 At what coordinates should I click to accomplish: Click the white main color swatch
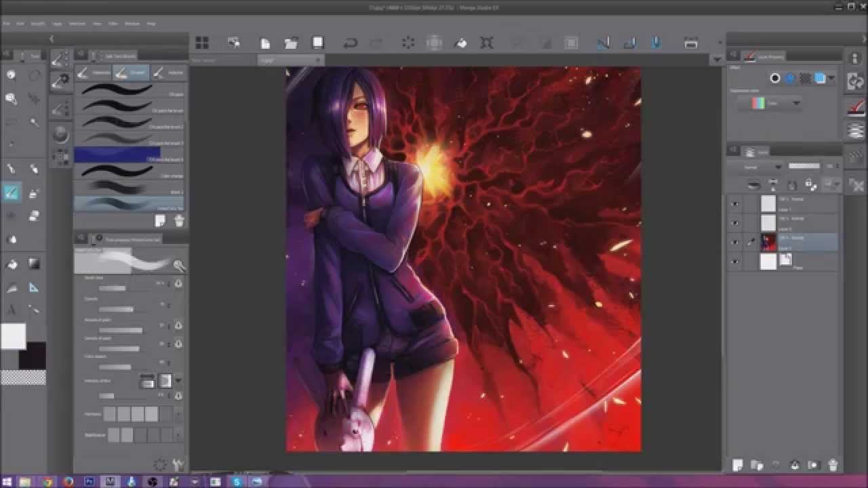(13, 336)
